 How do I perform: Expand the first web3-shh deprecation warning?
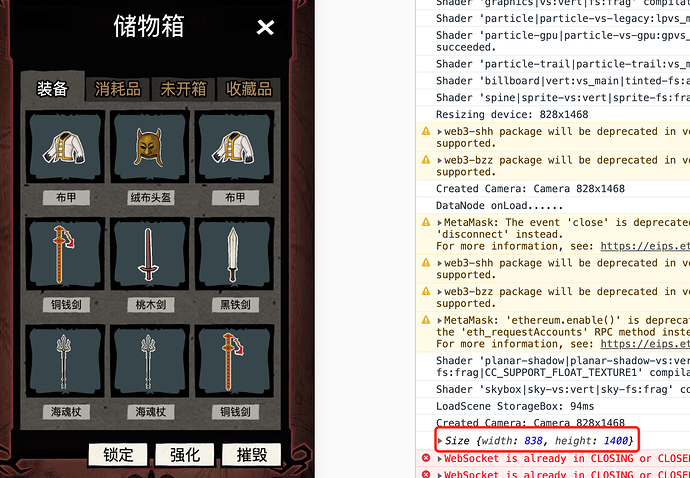[x=439, y=132]
